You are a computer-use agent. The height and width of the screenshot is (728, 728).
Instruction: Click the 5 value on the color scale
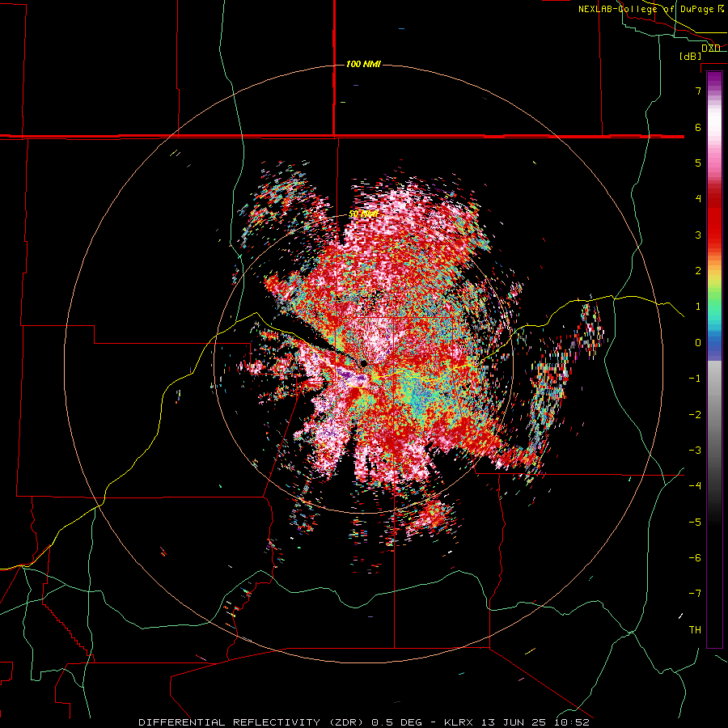click(x=698, y=163)
